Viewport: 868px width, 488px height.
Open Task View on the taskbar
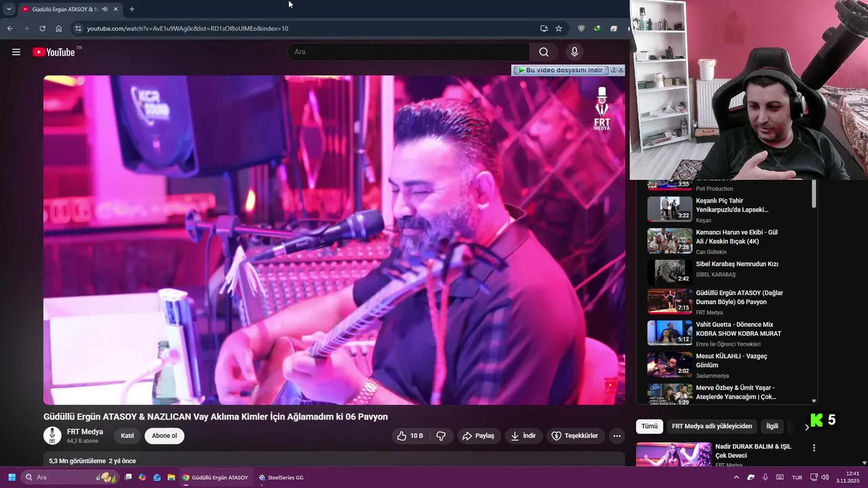127,477
